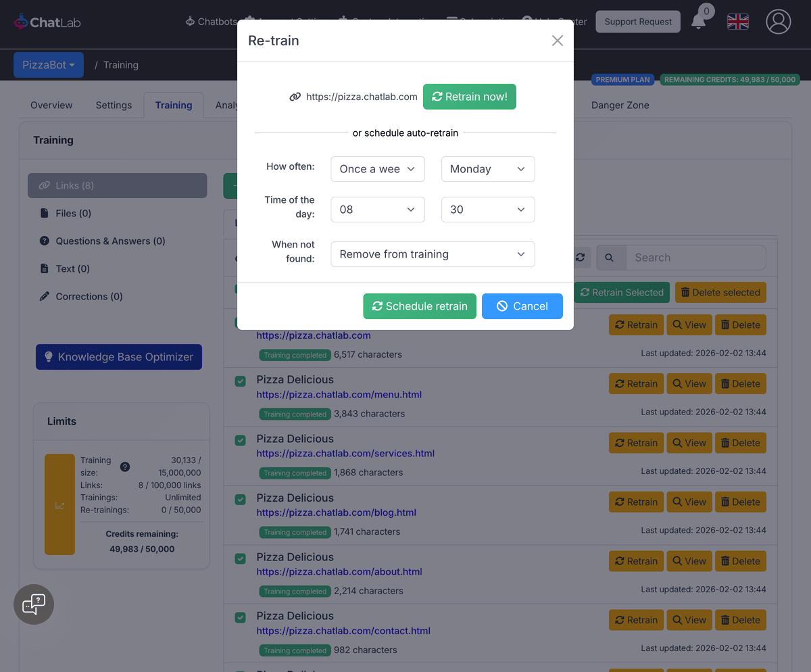Uncheck the menu.html link row checkbox
The width and height of the screenshot is (811, 672).
[240, 381]
